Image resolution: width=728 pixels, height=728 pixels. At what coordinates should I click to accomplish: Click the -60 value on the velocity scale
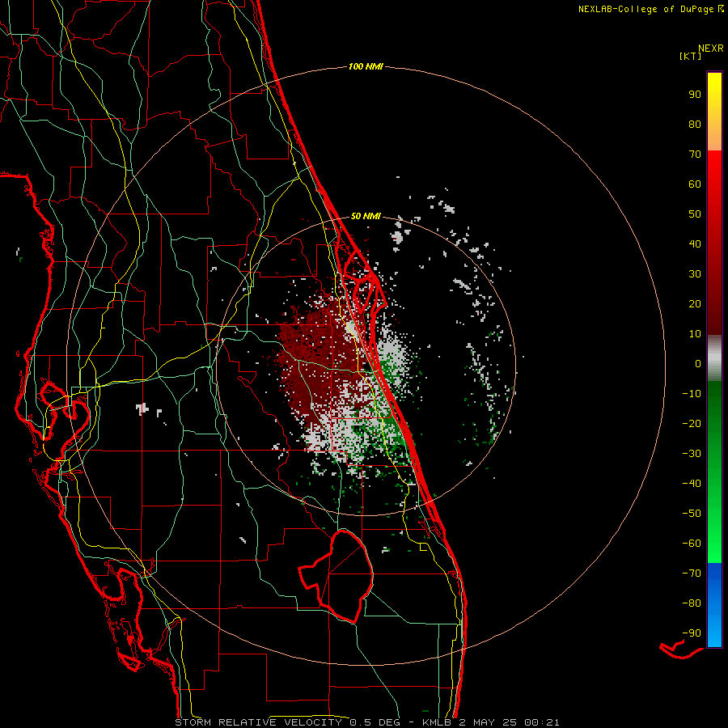pos(692,544)
